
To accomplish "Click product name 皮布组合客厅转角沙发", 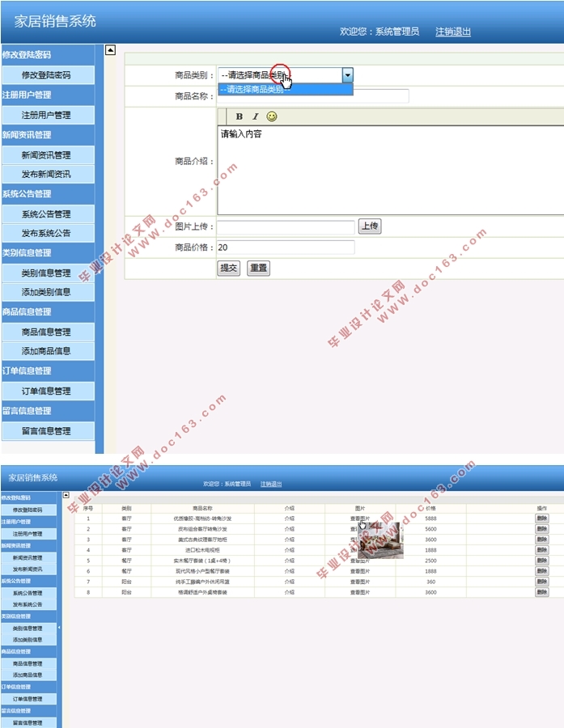I will [202, 529].
